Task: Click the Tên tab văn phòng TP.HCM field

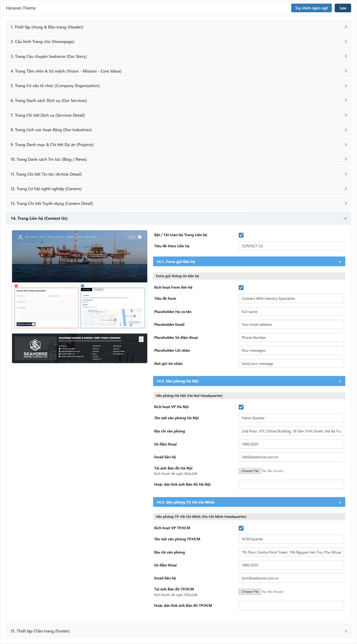Action: [x=291, y=539]
